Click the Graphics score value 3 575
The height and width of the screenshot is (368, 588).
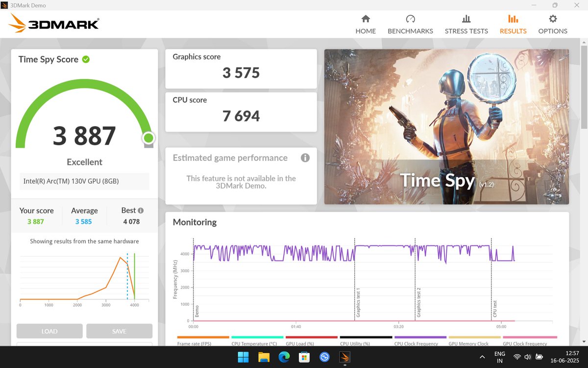coord(241,73)
